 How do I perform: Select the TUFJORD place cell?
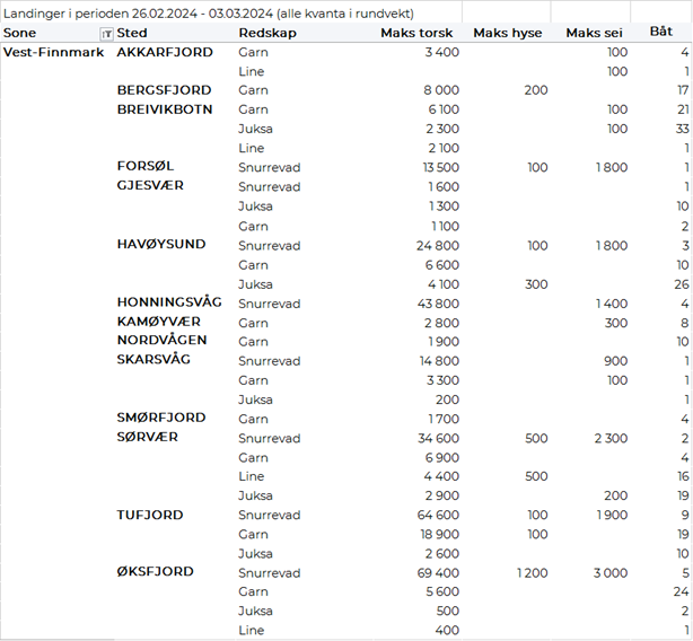[x=150, y=515]
